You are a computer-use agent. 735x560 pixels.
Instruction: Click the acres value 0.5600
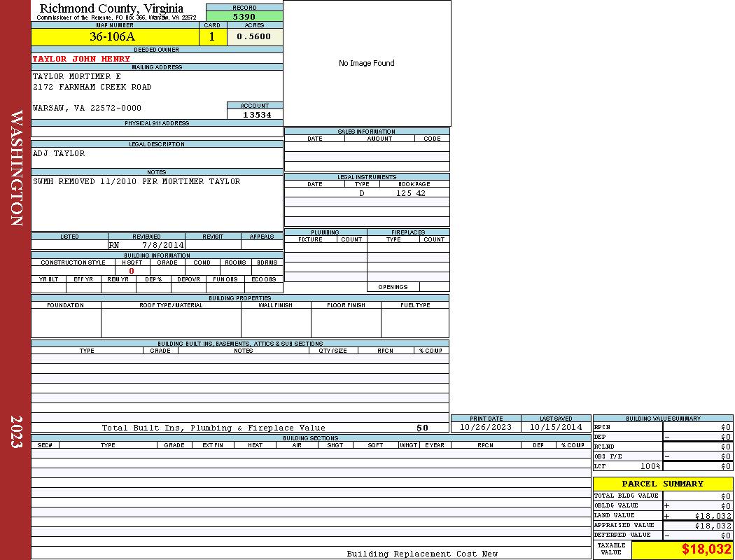point(254,37)
